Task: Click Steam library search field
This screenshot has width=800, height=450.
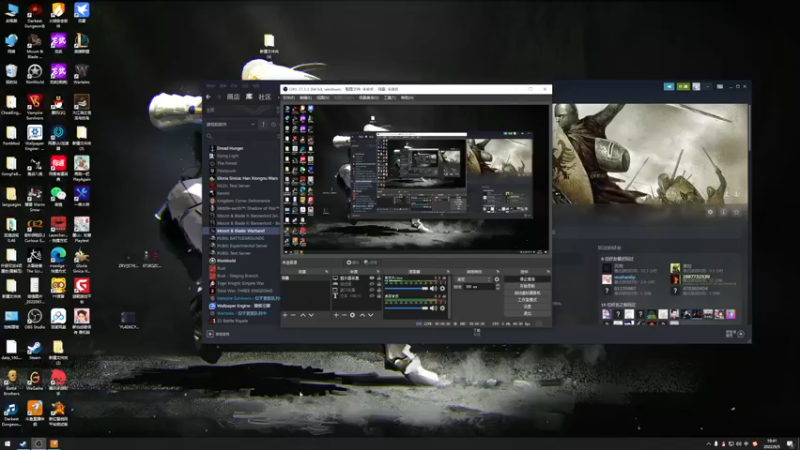Action: coord(241,136)
